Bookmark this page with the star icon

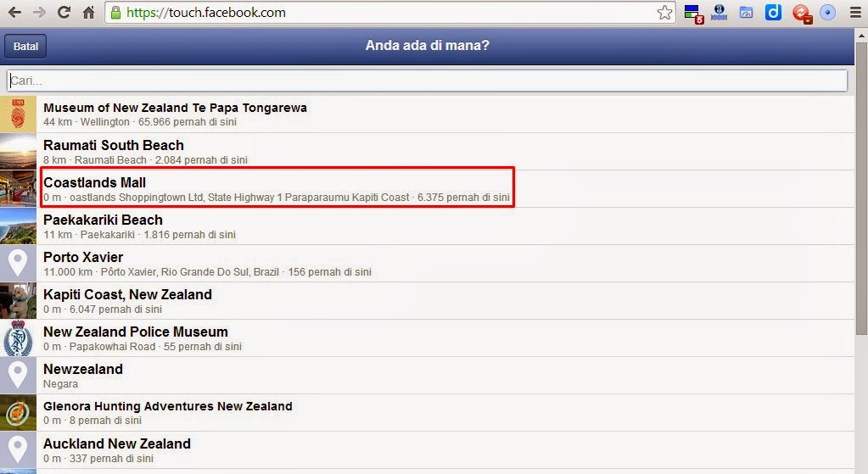(664, 12)
